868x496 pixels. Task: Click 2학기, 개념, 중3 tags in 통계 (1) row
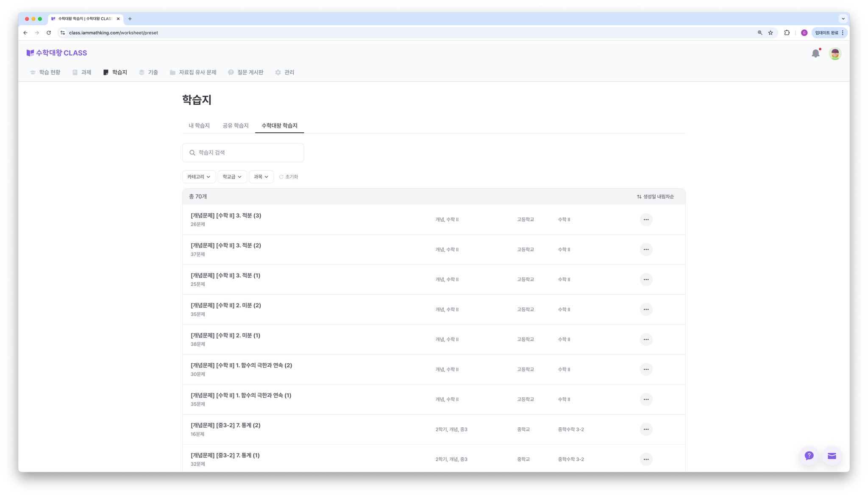coord(451,460)
